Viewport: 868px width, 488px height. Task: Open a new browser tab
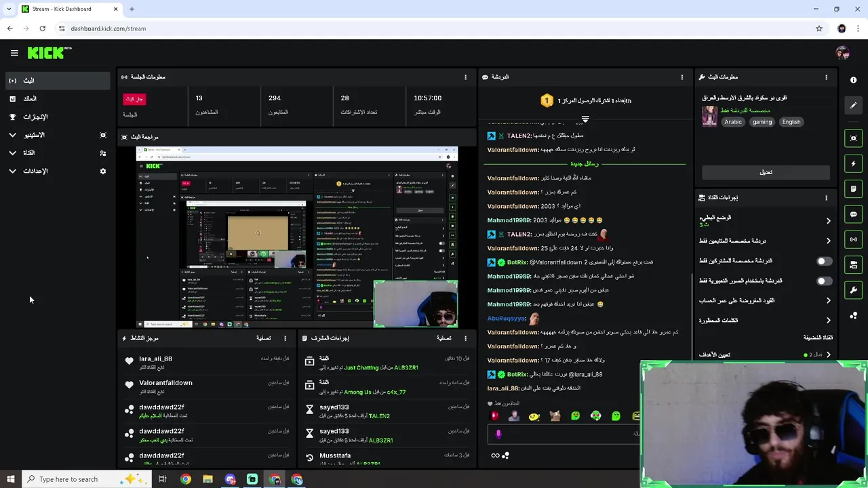coord(132,9)
